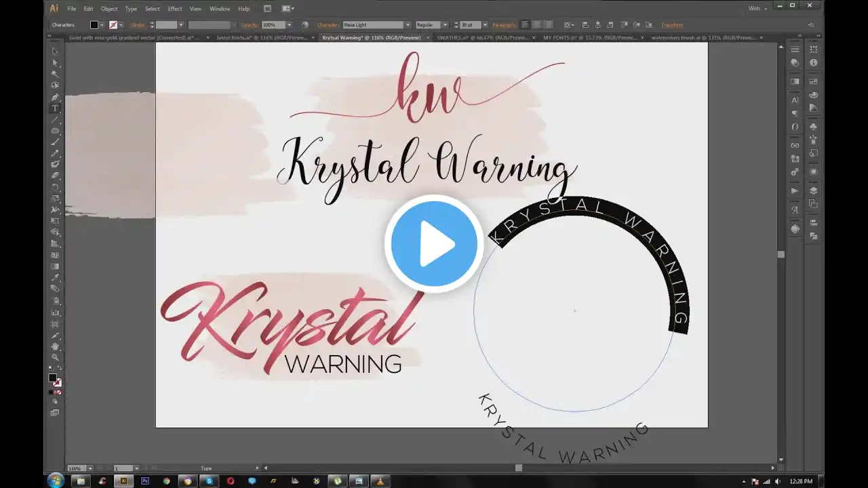
Task: Select the Pen tool
Action: coord(55,97)
